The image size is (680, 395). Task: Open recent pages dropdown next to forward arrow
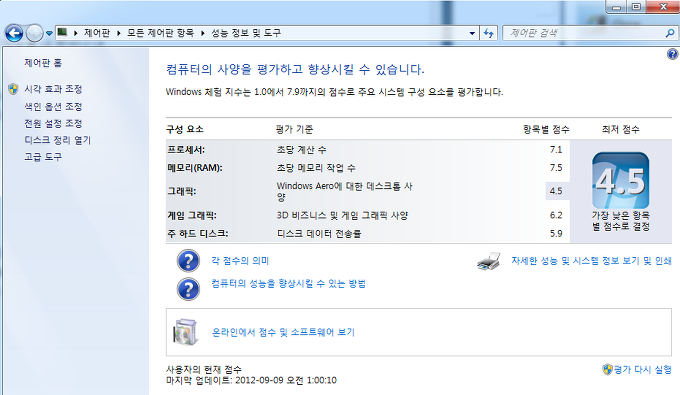click(x=49, y=33)
